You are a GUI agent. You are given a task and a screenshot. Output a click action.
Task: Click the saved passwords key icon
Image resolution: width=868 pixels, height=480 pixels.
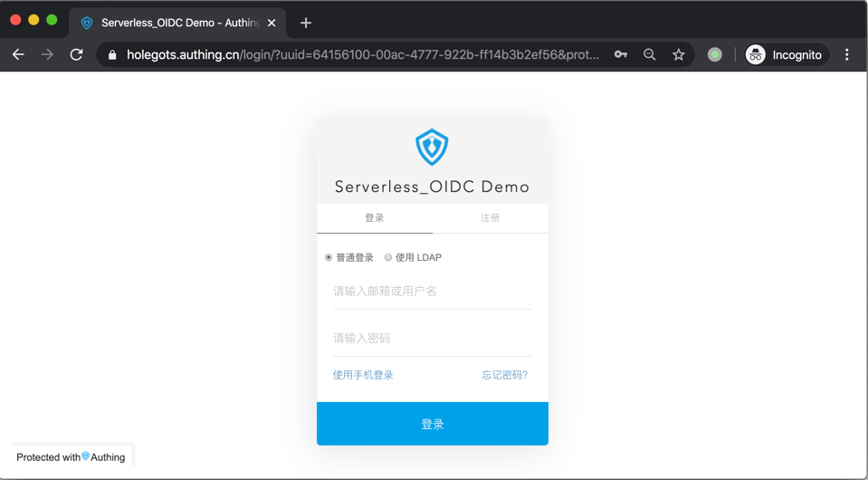[621, 54]
